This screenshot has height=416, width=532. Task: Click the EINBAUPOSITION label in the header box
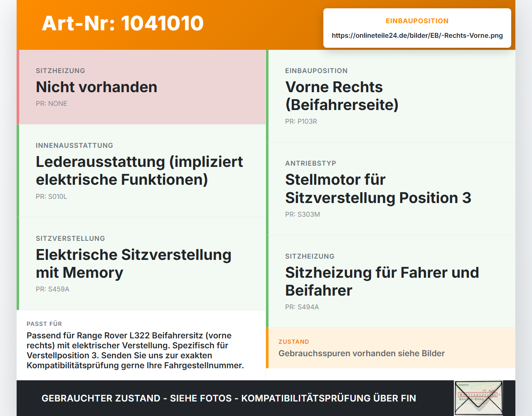point(417,21)
